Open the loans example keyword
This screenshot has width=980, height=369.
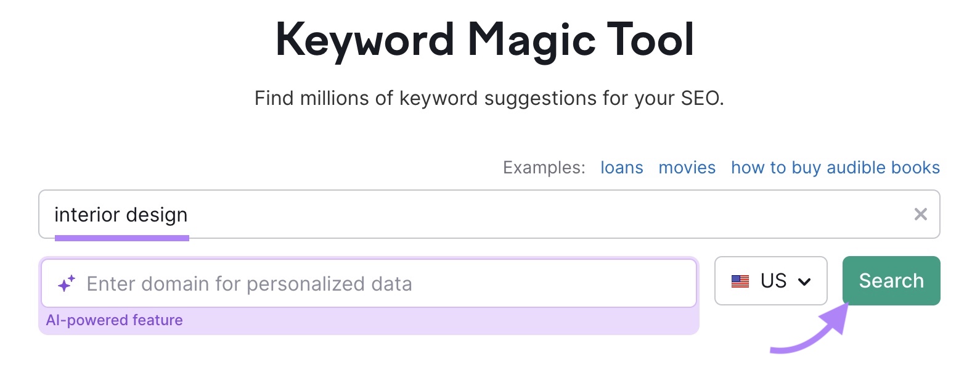621,167
